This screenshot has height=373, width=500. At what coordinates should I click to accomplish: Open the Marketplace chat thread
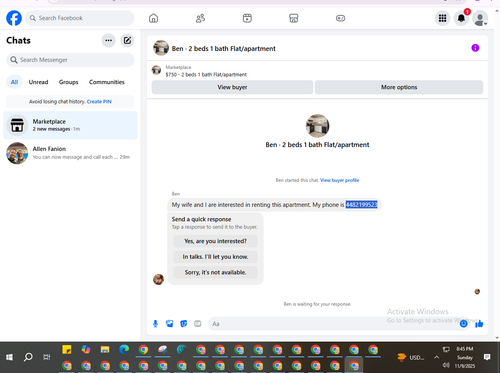point(70,125)
